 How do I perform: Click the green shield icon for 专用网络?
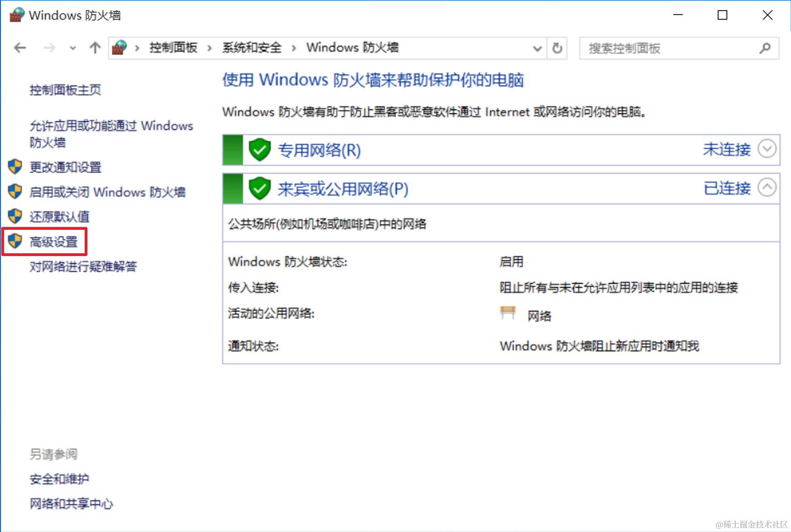point(260,150)
